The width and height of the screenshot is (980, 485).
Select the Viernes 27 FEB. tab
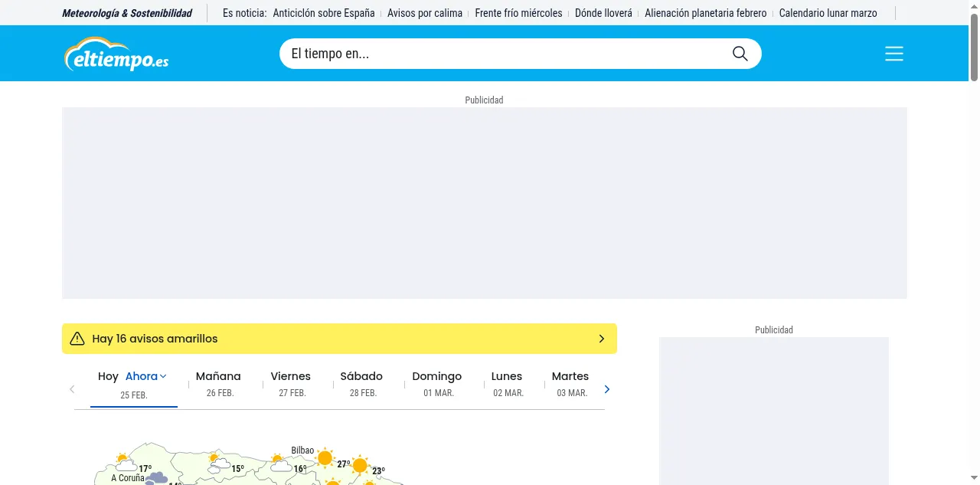pyautogui.click(x=291, y=384)
